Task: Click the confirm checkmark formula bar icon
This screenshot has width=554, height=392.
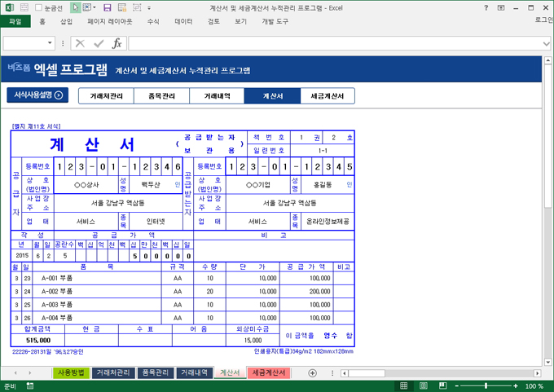Action: click(x=99, y=43)
